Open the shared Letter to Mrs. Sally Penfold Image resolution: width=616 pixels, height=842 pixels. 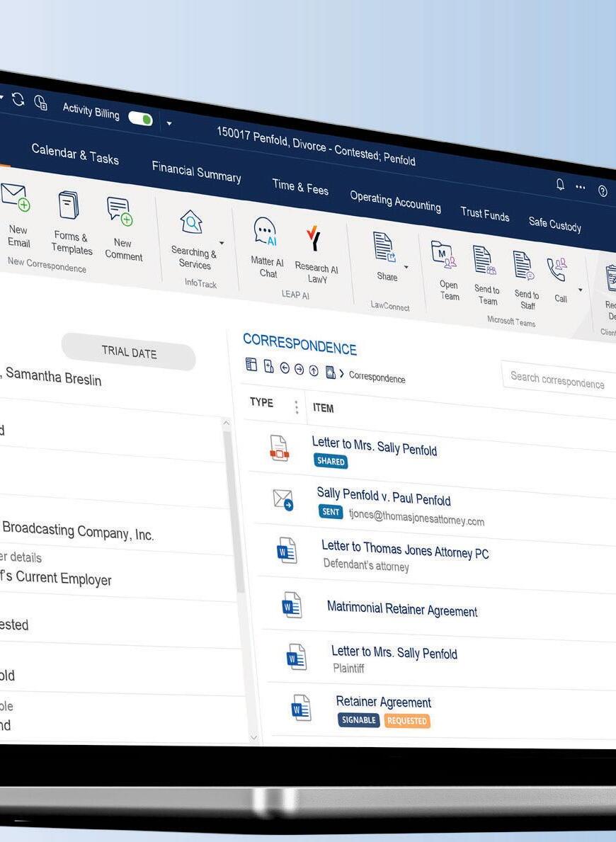tap(375, 445)
